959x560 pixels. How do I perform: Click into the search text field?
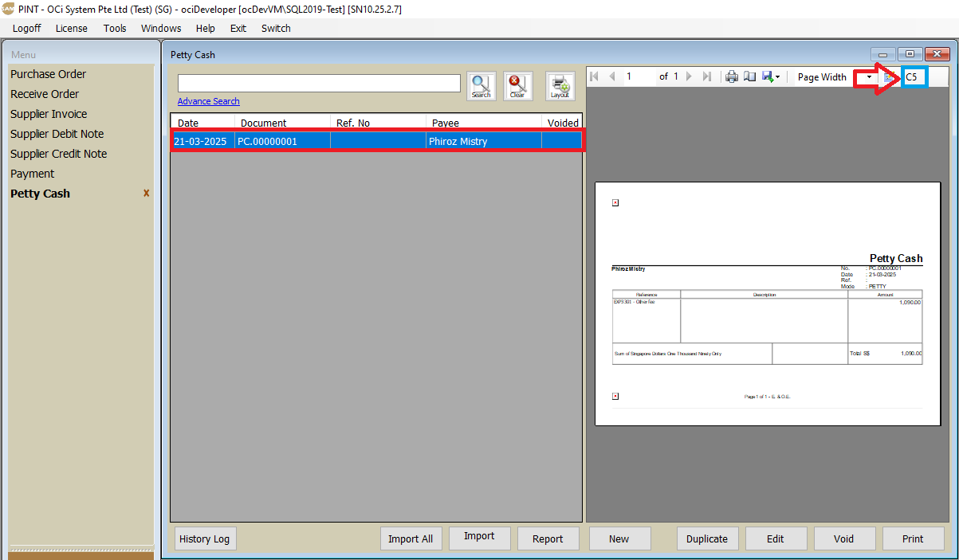coord(319,84)
